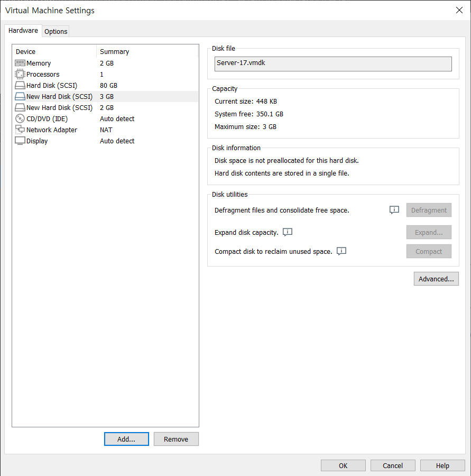Image resolution: width=471 pixels, height=476 pixels.
Task: Click the 3 GB summary value in list
Action: (x=107, y=97)
